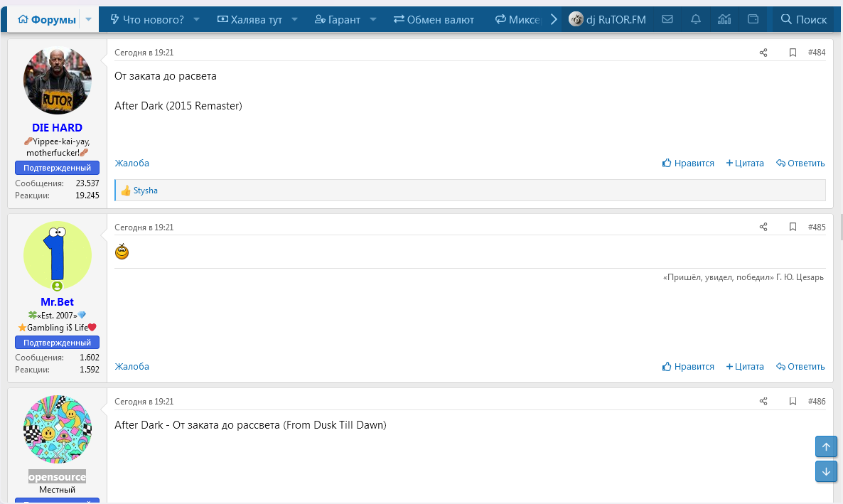Click the notifications bell icon
The width and height of the screenshot is (843, 504).
696,19
